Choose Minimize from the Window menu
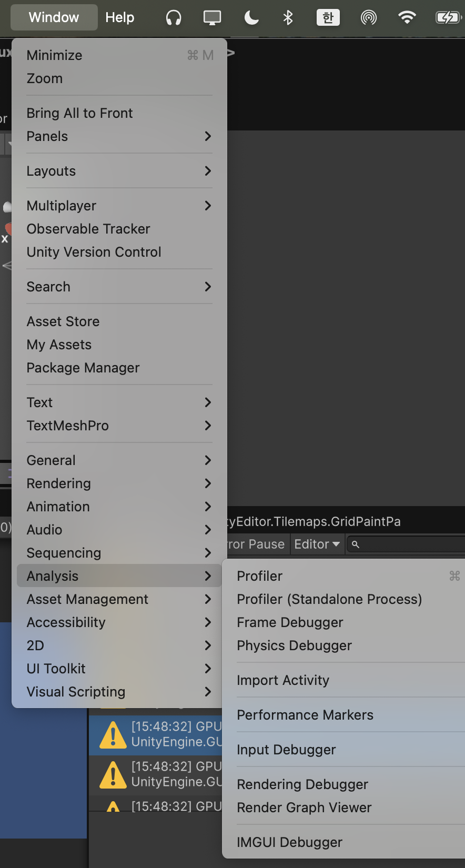Image resolution: width=465 pixels, height=868 pixels. [x=119, y=55]
